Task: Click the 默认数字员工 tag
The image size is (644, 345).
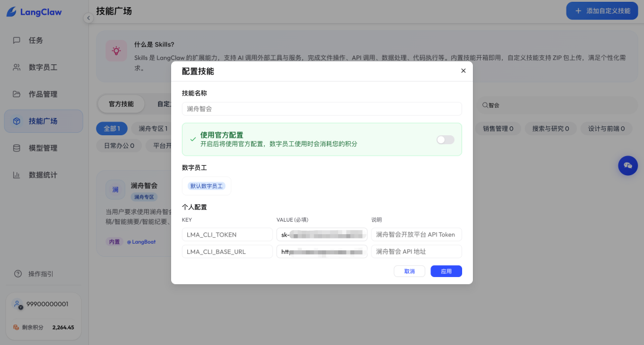Action: click(206, 186)
